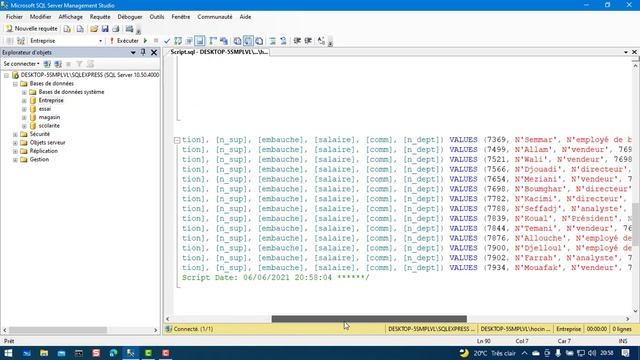Click Object Explorer horizontal scrollbar thumb

(58, 330)
